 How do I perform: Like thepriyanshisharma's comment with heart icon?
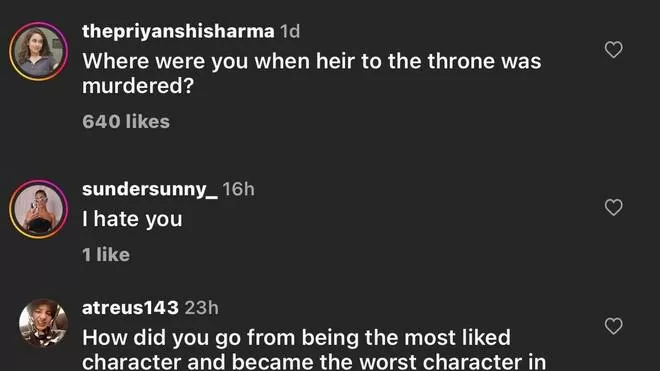[x=613, y=50]
